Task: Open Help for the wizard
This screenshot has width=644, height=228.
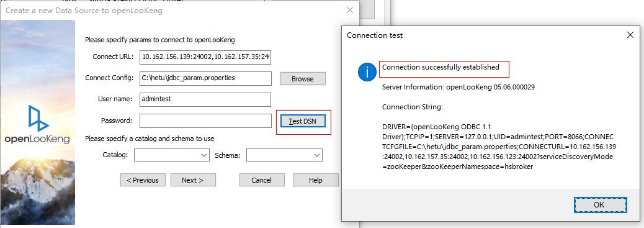Action: pyautogui.click(x=315, y=180)
